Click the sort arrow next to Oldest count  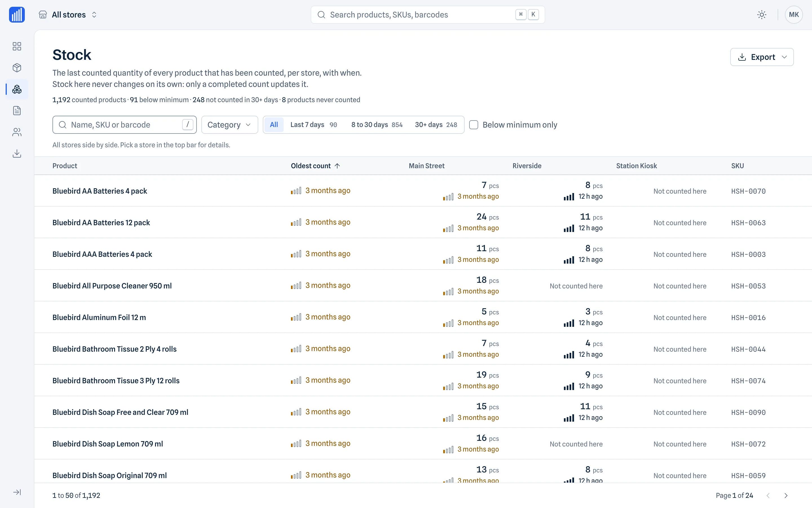pyautogui.click(x=337, y=166)
